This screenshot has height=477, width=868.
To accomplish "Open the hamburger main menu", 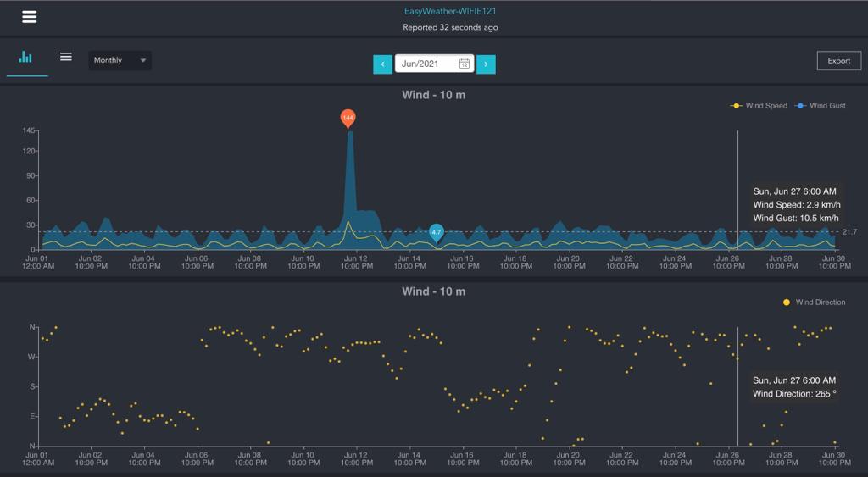I will point(30,17).
